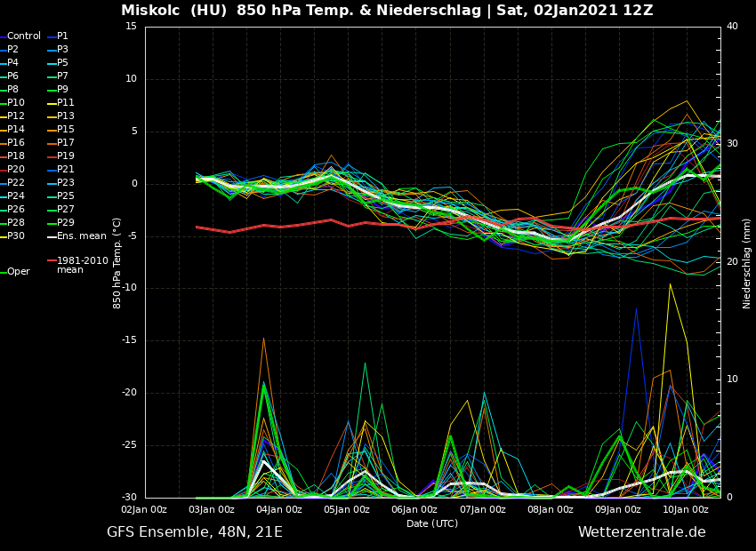Click the 850 hPa Temp. (°C) axis label
The image size is (756, 551).
point(117,263)
